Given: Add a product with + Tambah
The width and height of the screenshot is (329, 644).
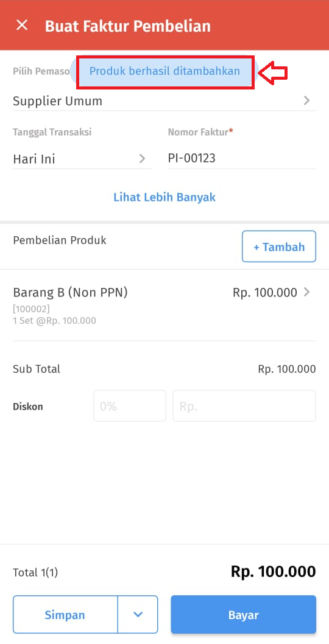Looking at the screenshot, I should [279, 247].
